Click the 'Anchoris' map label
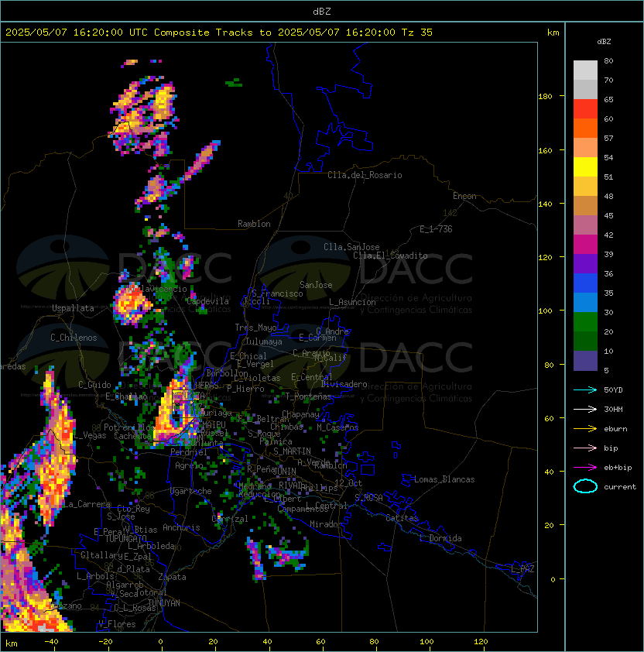The width and height of the screenshot is (644, 652). [181, 527]
